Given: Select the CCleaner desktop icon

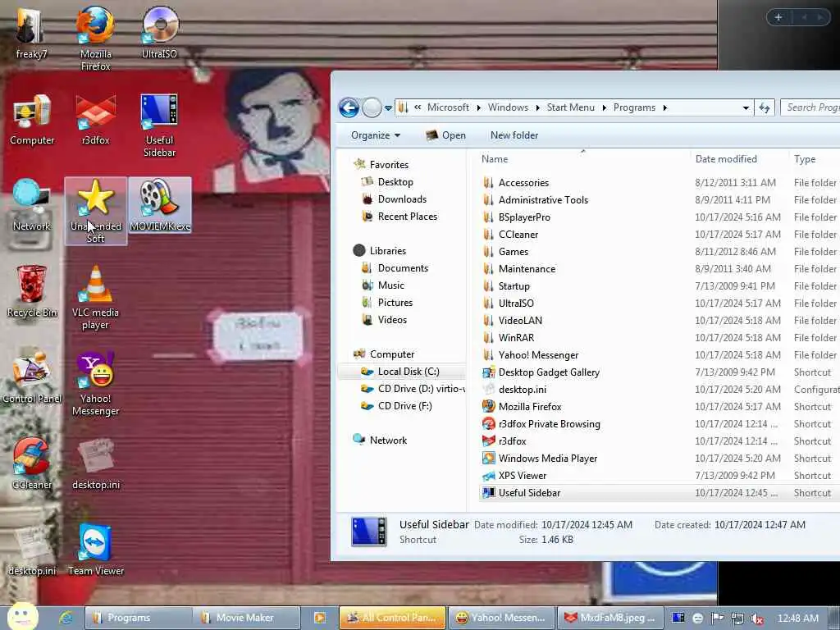Looking at the screenshot, I should pyautogui.click(x=32, y=464).
